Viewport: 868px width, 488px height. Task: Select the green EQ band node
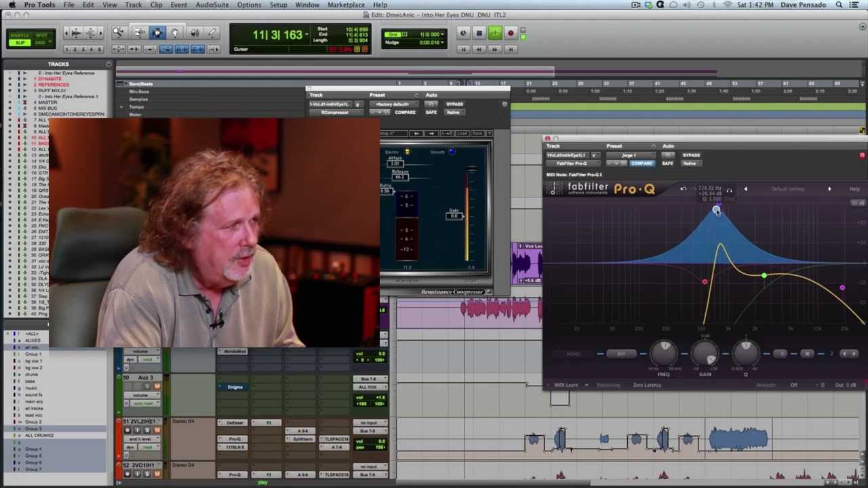(x=764, y=276)
